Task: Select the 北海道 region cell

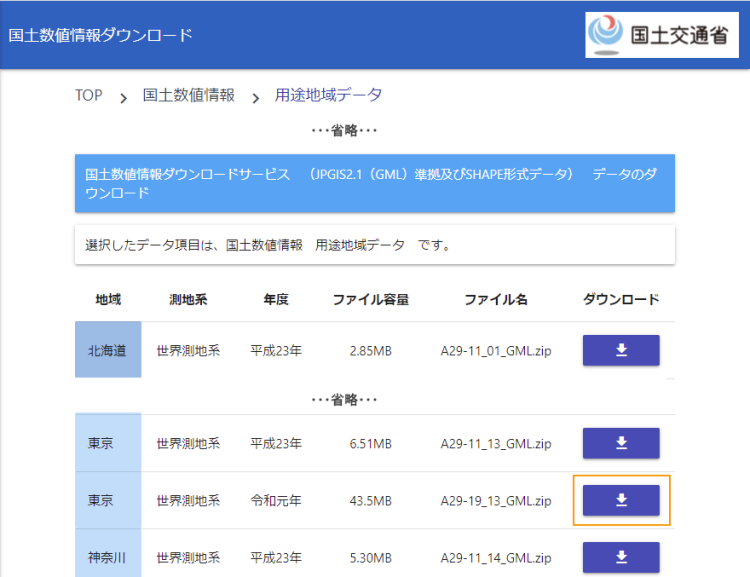Action: (x=108, y=350)
